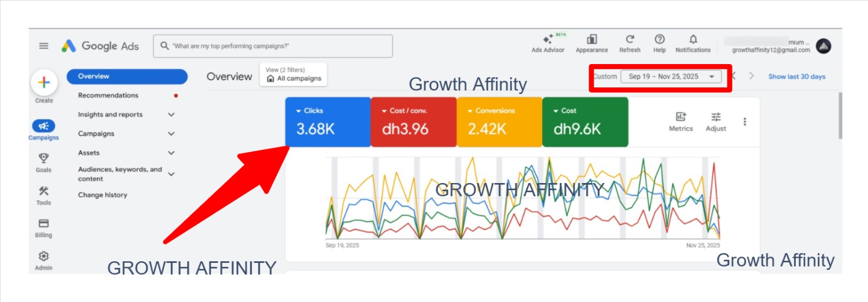Open the custom date range dropdown
The width and height of the screenshot is (868, 302).
coord(671,77)
